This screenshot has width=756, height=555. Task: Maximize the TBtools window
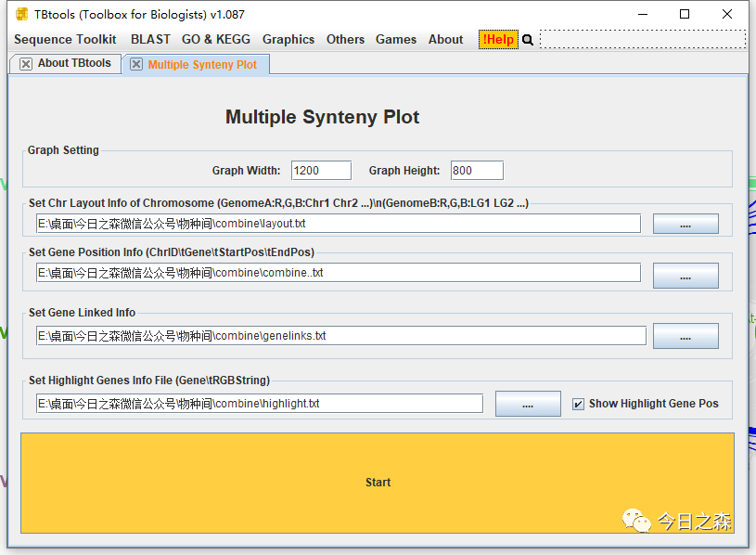click(x=685, y=15)
